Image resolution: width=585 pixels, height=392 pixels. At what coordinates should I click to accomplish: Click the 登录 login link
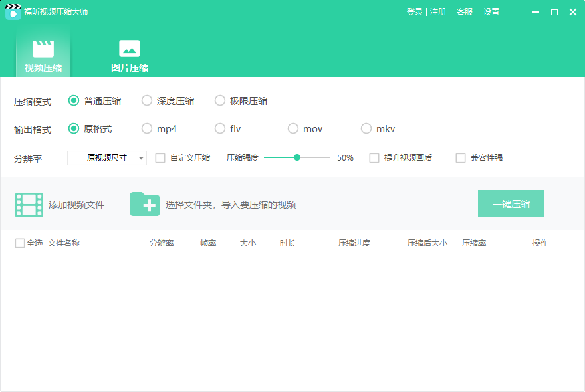click(415, 11)
